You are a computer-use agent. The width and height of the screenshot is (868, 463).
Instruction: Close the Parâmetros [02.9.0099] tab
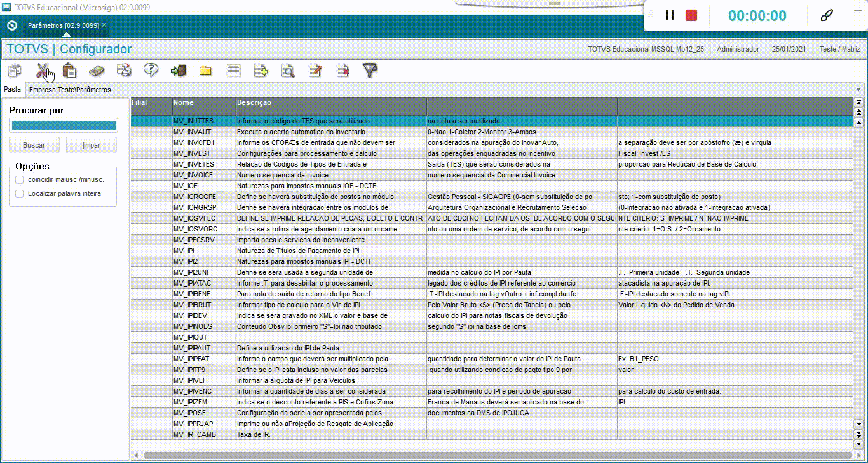tap(104, 25)
